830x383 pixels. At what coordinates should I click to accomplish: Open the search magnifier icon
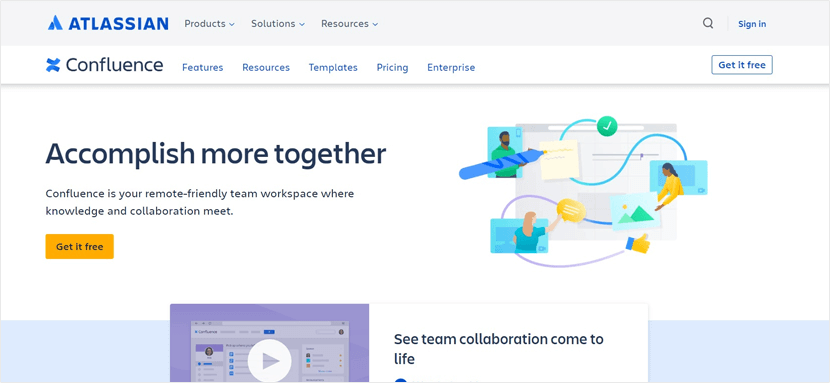coord(708,23)
